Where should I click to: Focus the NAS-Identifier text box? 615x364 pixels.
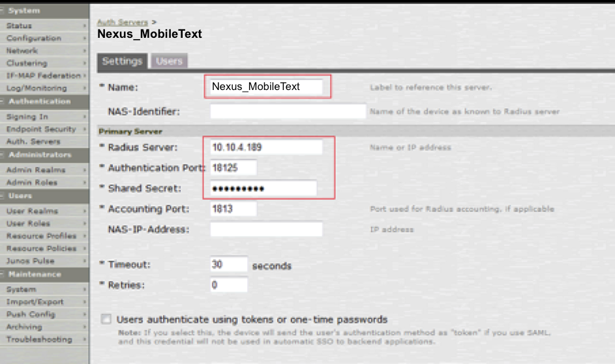click(x=288, y=112)
